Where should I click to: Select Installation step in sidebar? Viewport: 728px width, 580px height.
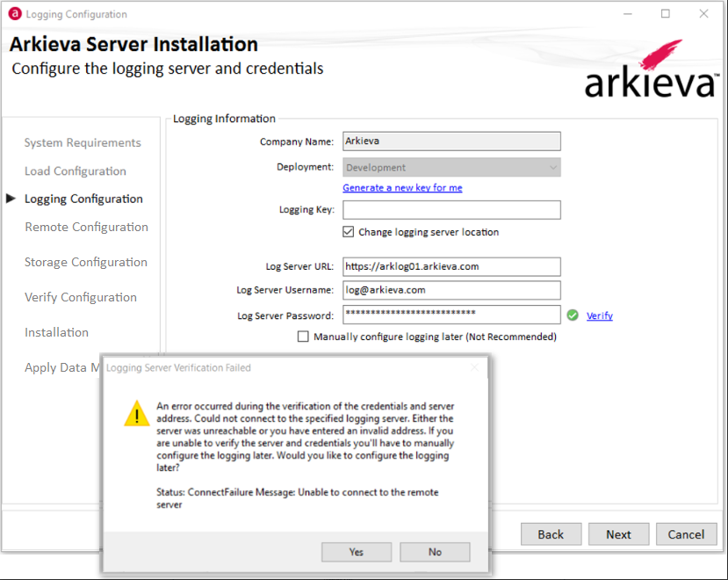(57, 332)
